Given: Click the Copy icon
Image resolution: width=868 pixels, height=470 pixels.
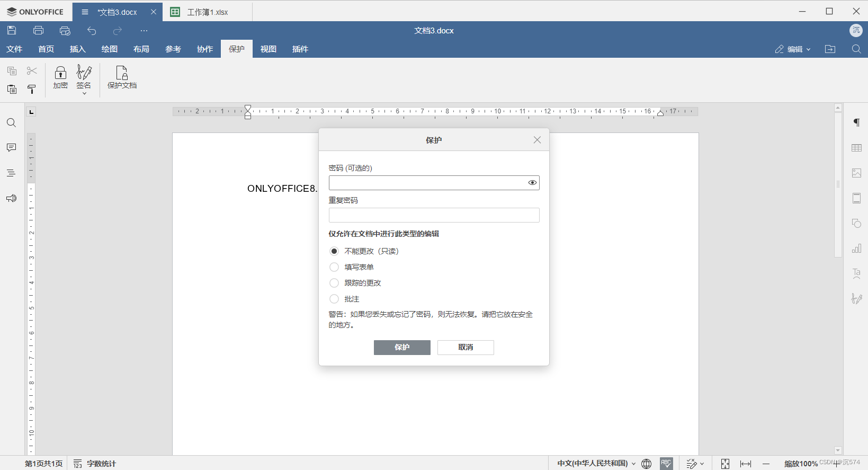Looking at the screenshot, I should (12, 70).
